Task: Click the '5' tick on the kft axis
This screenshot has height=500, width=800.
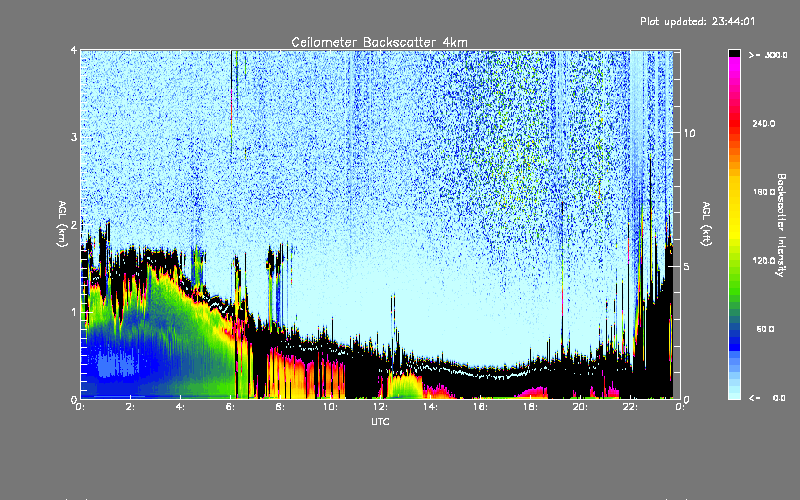Action: (x=687, y=266)
